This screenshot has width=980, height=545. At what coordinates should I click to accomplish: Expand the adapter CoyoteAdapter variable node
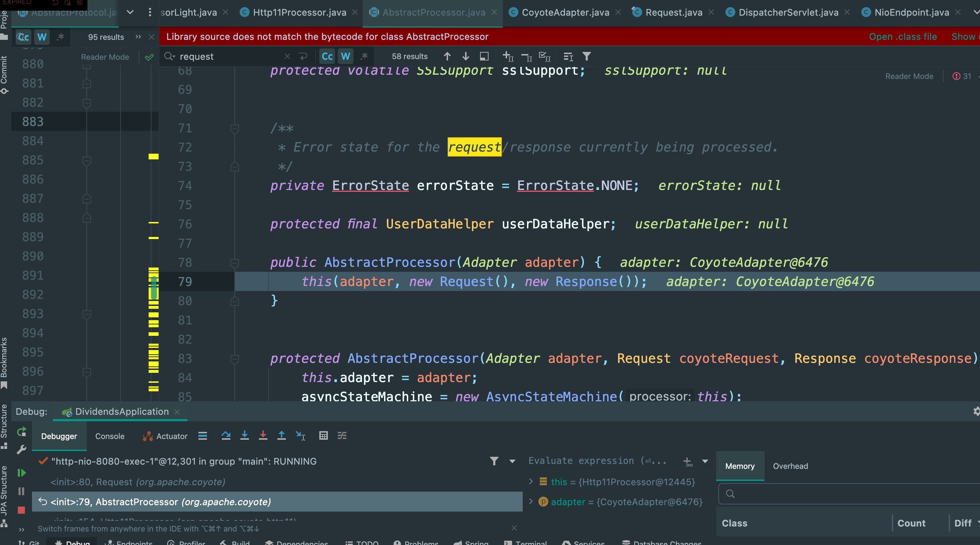[x=531, y=502]
